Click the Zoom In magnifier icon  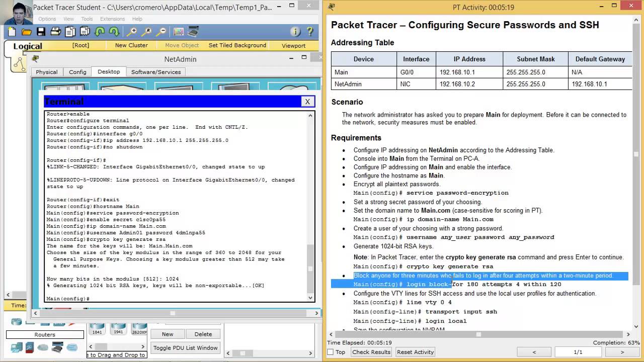(132, 32)
